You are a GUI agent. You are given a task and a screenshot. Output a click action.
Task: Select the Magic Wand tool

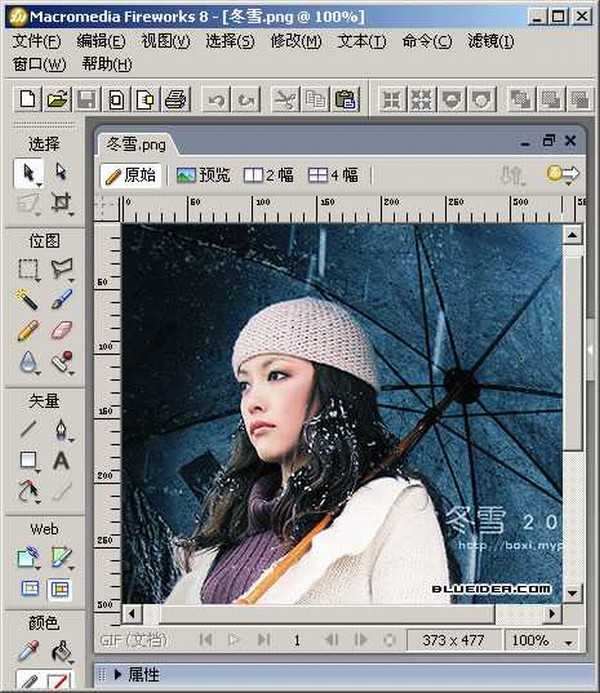click(29, 299)
